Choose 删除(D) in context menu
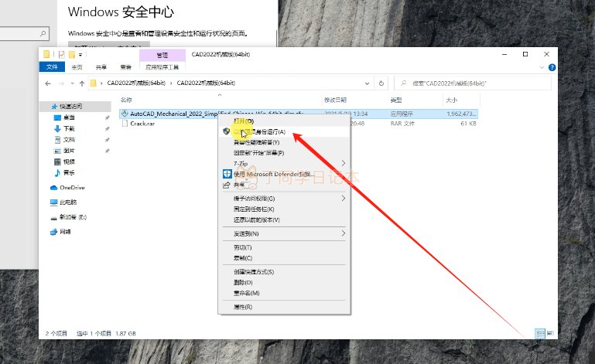Screen dimensions: 595x364 point(284,283)
